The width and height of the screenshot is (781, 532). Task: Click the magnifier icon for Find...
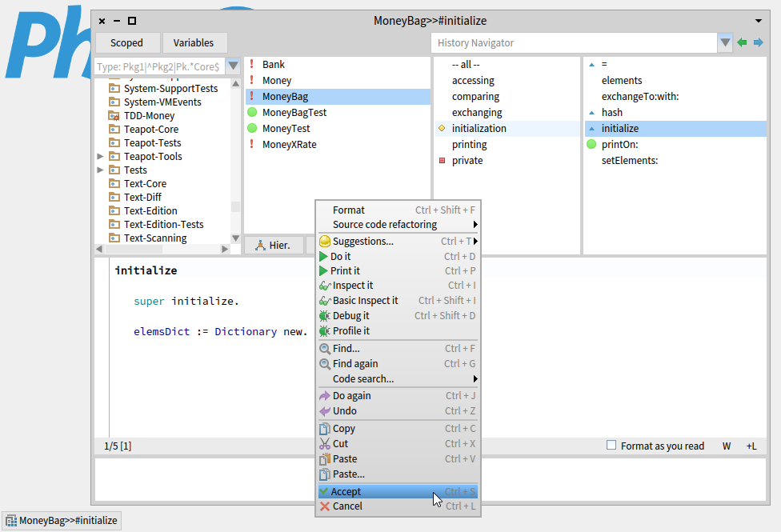325,349
